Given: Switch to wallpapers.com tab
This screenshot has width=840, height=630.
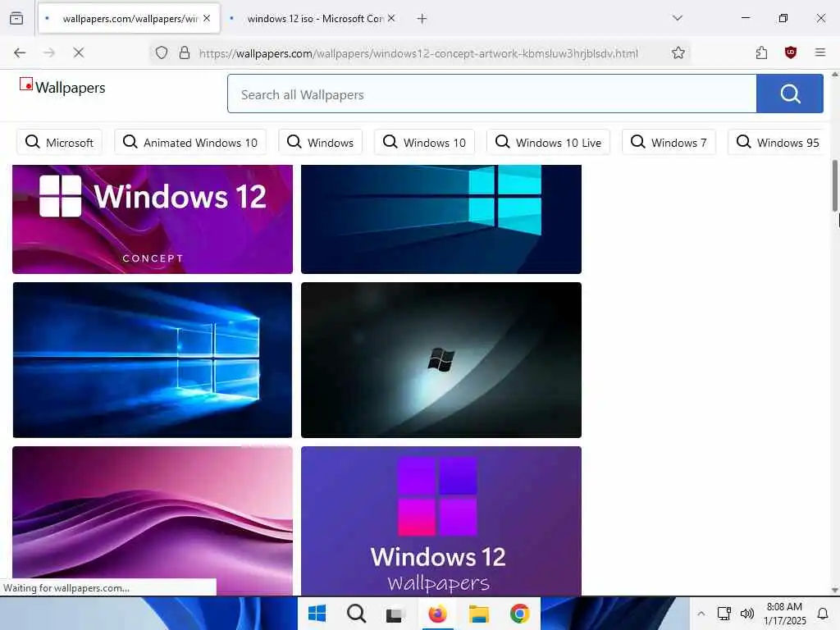Looking at the screenshot, I should 129,19.
